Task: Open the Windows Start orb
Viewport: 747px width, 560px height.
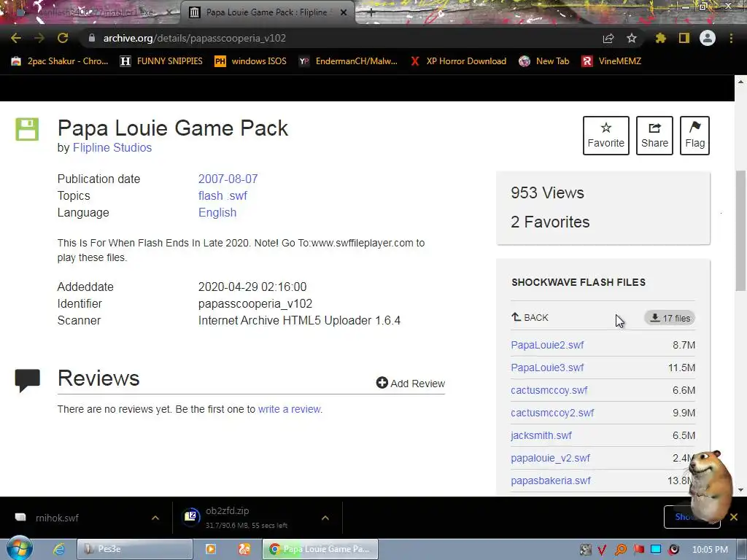Action: click(20, 548)
